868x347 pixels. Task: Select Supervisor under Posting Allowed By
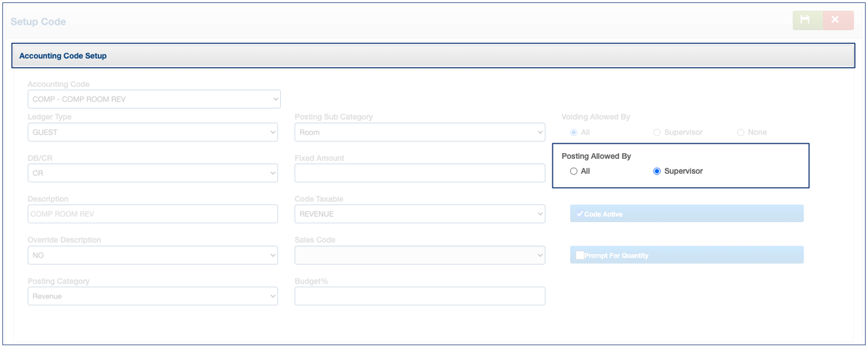coord(657,171)
